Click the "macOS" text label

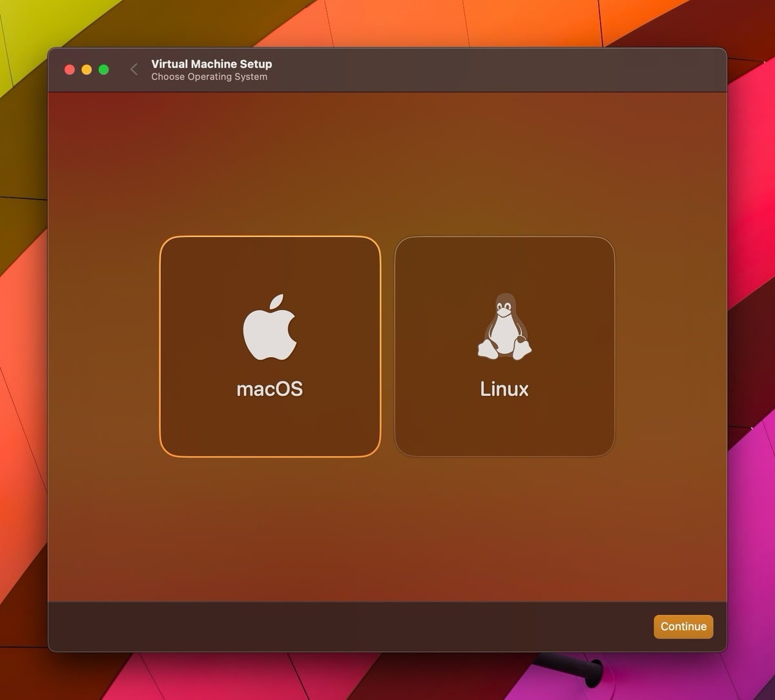(x=269, y=389)
